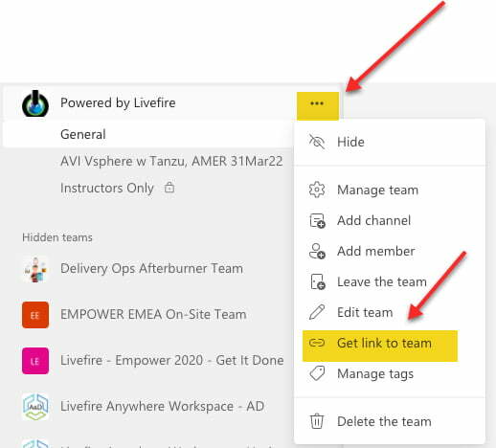Select Add member in the menu
The height and width of the screenshot is (448, 496).
[x=390, y=251]
